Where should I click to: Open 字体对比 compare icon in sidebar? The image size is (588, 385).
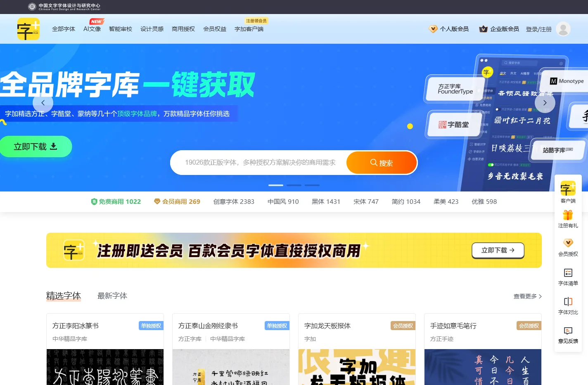coord(568,302)
